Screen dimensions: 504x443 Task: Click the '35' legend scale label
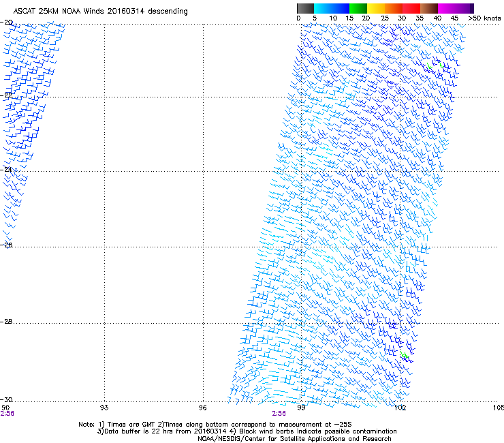(x=420, y=18)
